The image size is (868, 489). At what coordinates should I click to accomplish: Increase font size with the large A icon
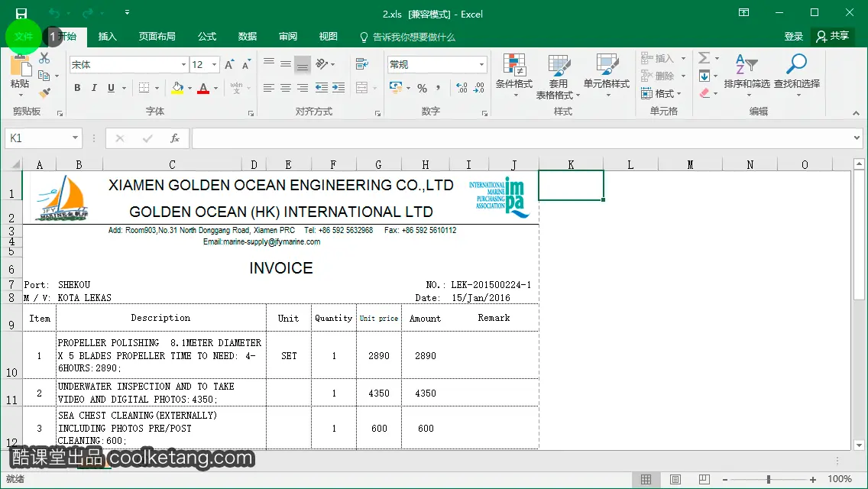point(229,65)
